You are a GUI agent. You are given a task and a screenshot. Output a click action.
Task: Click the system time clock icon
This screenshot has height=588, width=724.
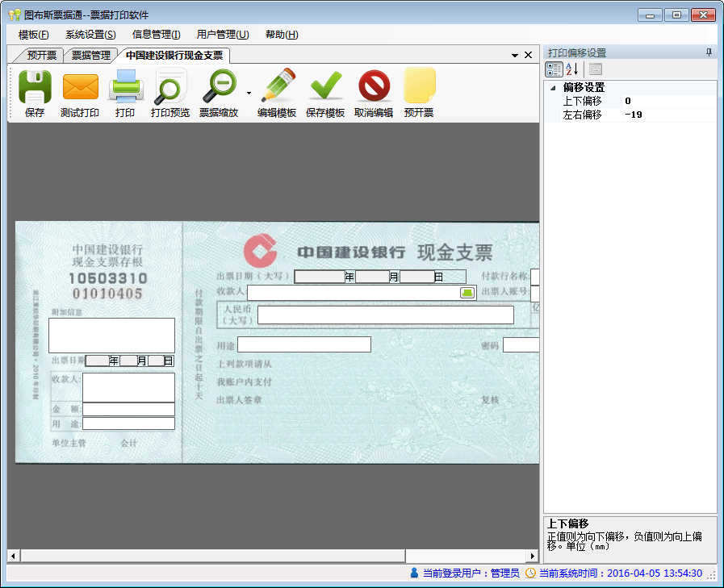530,573
